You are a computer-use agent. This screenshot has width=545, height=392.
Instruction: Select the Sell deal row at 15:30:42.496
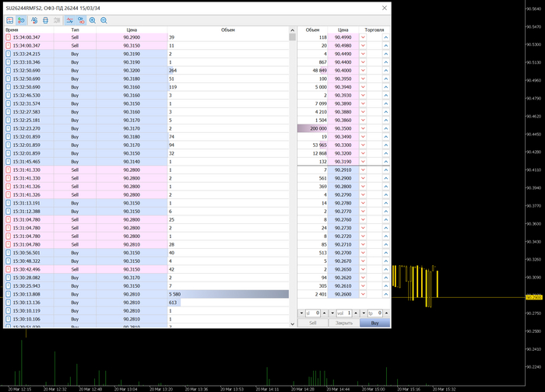146,269
